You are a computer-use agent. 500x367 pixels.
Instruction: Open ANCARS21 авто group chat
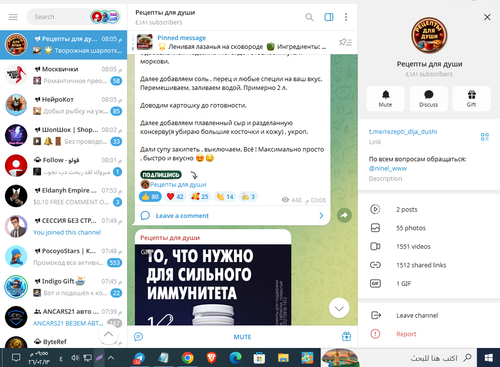[63, 317]
